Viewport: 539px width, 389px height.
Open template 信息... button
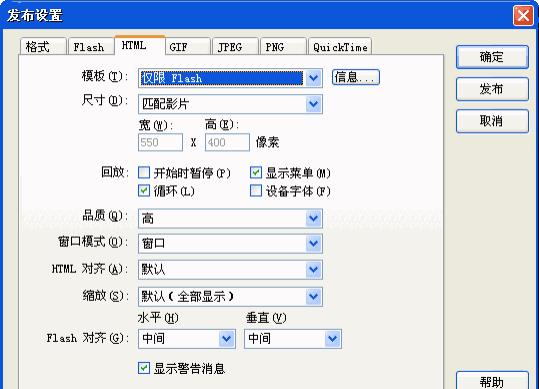click(x=356, y=77)
